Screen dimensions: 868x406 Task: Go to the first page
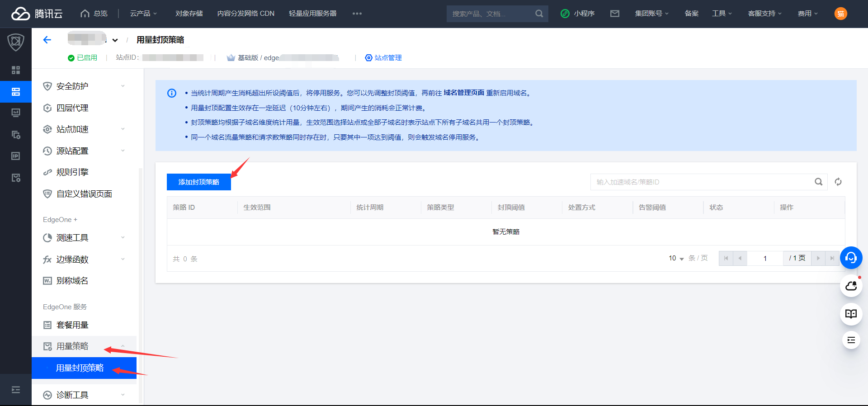726,258
